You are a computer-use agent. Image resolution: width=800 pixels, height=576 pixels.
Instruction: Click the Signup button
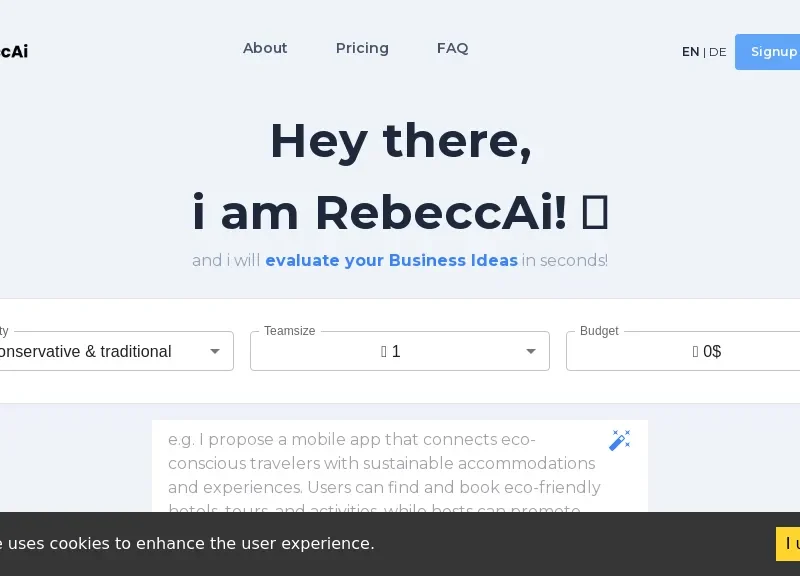tap(773, 51)
